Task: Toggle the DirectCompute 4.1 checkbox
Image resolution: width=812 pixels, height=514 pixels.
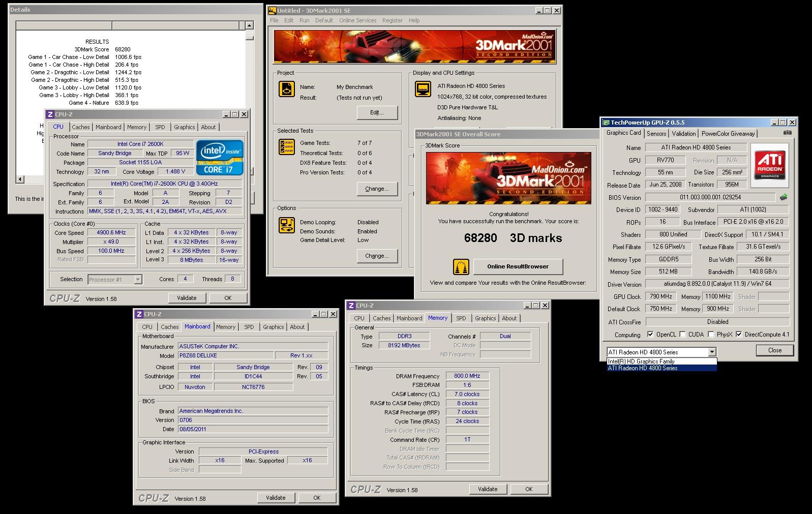Action: (738, 335)
